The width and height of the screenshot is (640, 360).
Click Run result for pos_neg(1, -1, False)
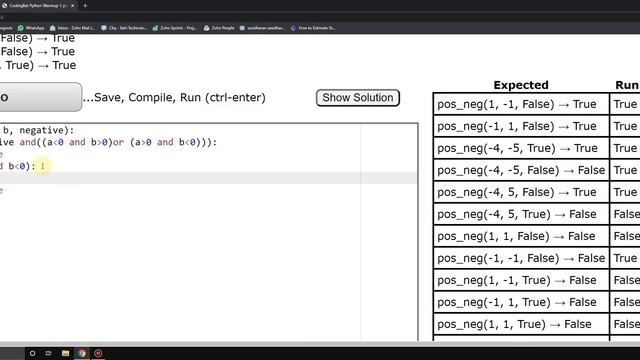point(625,104)
